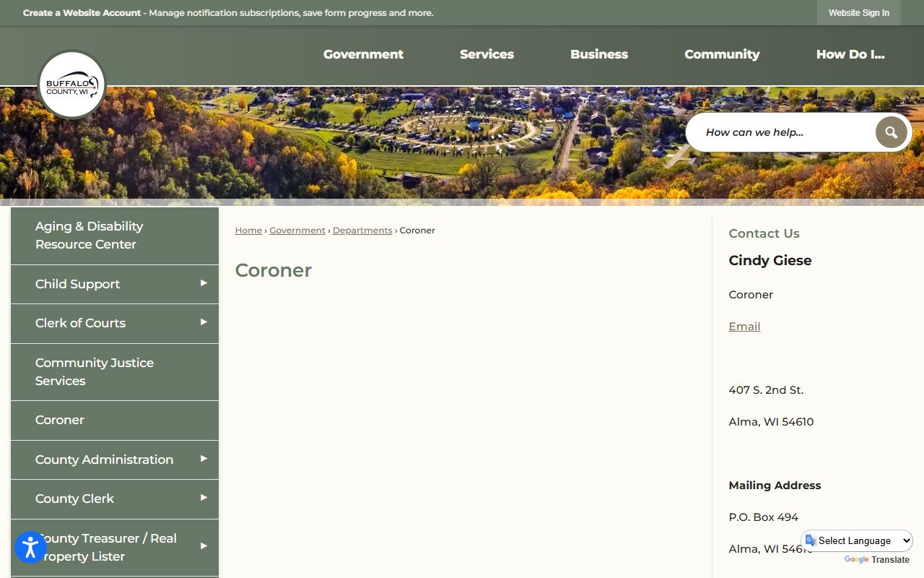Expand the Child Support submenu arrow

click(x=204, y=283)
